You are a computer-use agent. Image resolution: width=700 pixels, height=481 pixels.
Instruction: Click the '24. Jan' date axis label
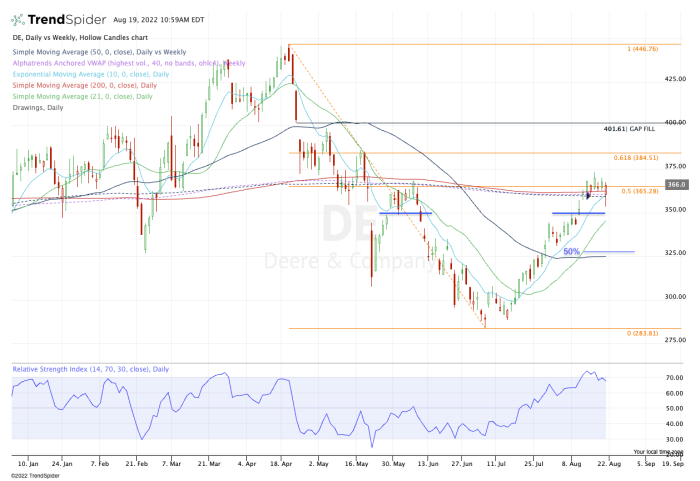tap(62, 464)
